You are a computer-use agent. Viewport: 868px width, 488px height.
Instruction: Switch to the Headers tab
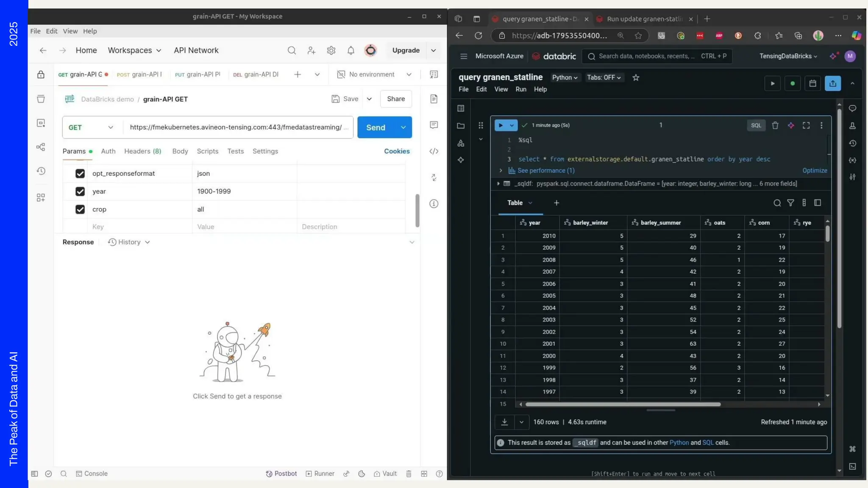(x=142, y=151)
